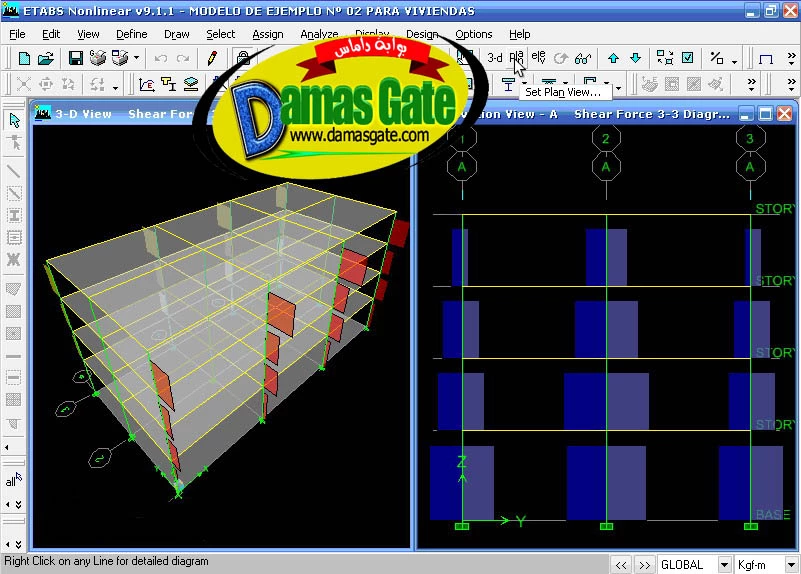The image size is (801, 574).
Task: Click the Undo arrow icon
Action: pos(160,59)
